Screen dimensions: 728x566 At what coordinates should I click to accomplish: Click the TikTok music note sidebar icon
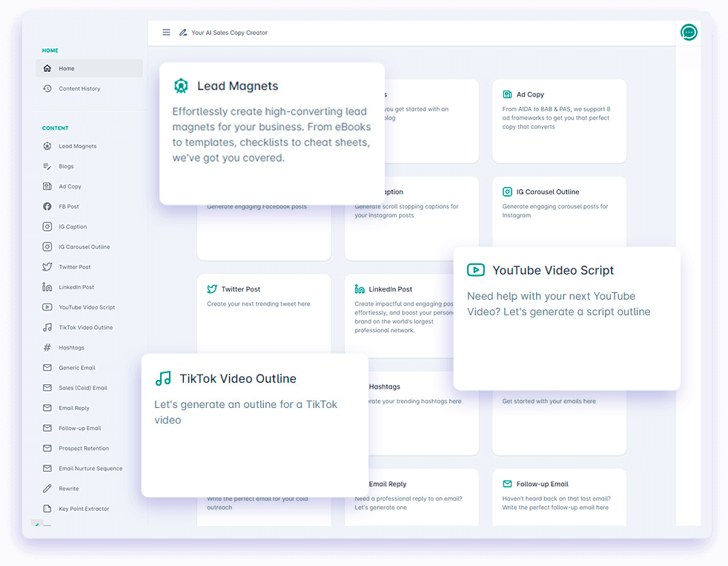tap(47, 328)
